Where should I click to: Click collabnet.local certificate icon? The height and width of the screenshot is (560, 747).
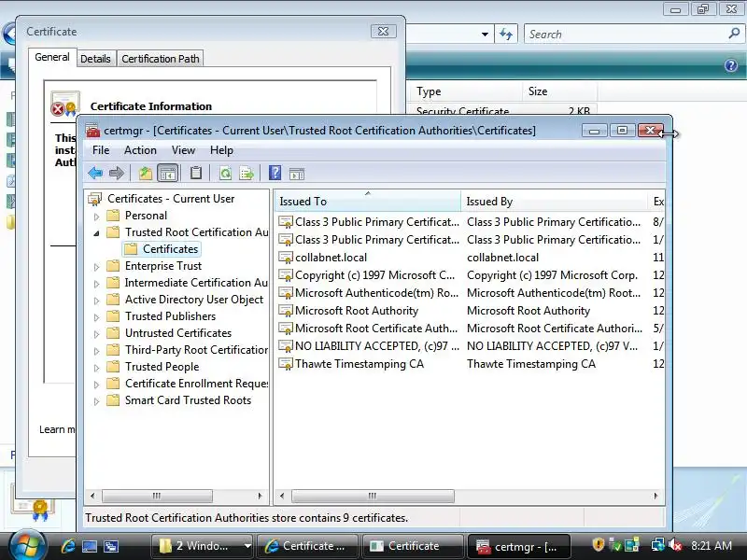tap(286, 258)
